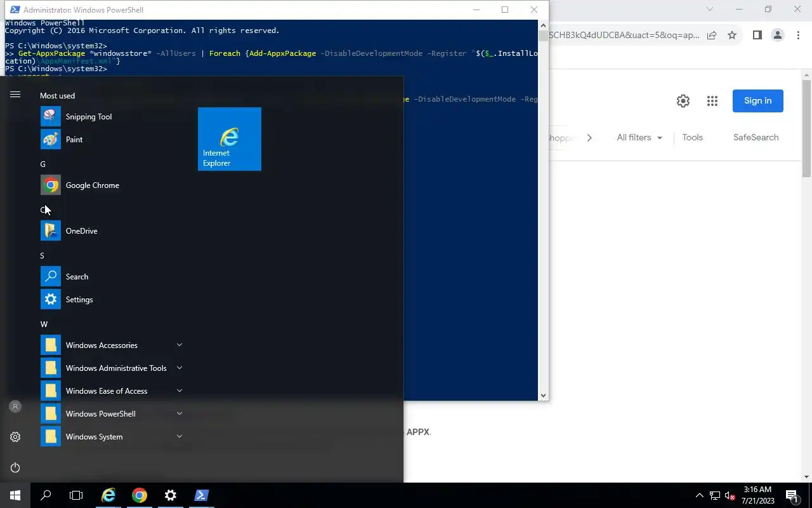Image resolution: width=812 pixels, height=508 pixels.
Task: Open the Chrome three-dot menu
Action: point(798,35)
